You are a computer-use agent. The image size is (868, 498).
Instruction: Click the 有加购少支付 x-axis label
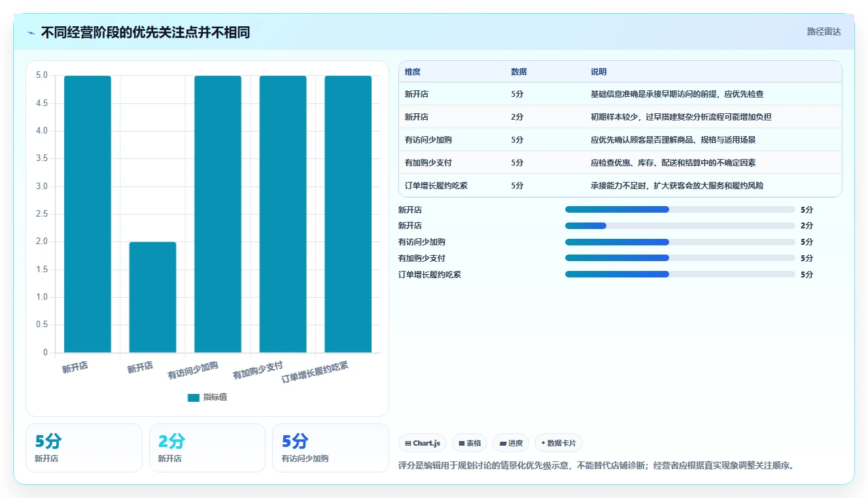click(x=258, y=370)
